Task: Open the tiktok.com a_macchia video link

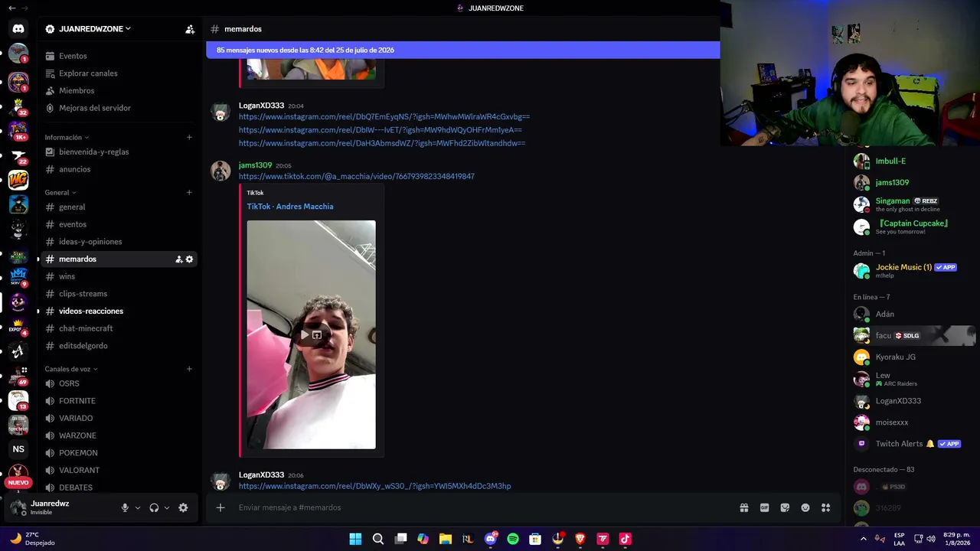Action: (x=357, y=177)
